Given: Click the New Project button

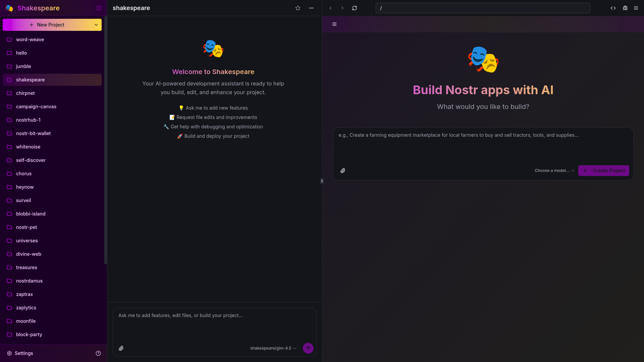Looking at the screenshot, I should [x=47, y=25].
